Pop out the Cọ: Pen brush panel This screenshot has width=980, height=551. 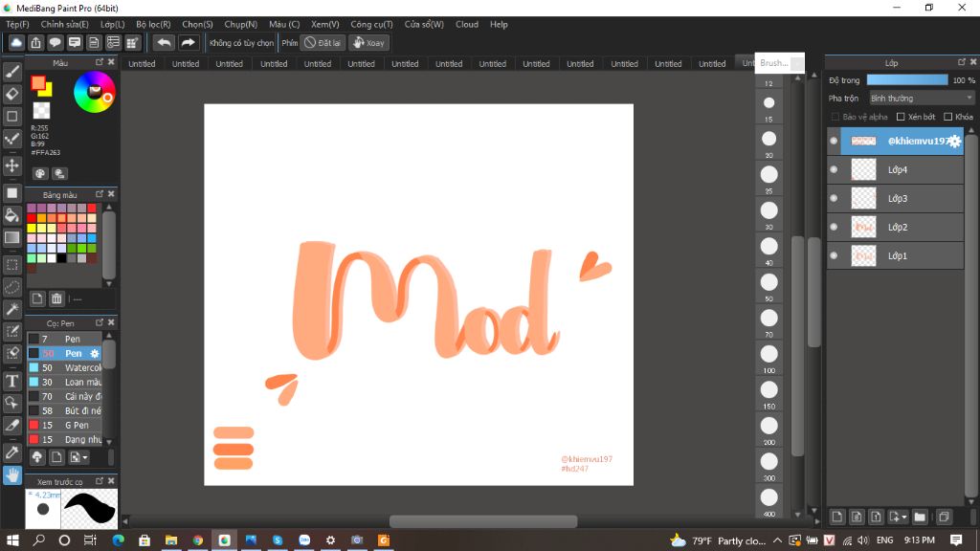pyautogui.click(x=100, y=322)
